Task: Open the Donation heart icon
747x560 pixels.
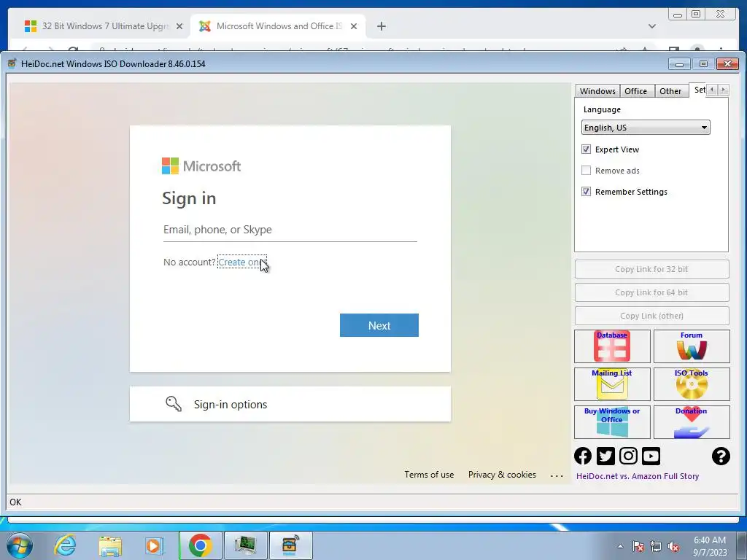Action: point(692,422)
